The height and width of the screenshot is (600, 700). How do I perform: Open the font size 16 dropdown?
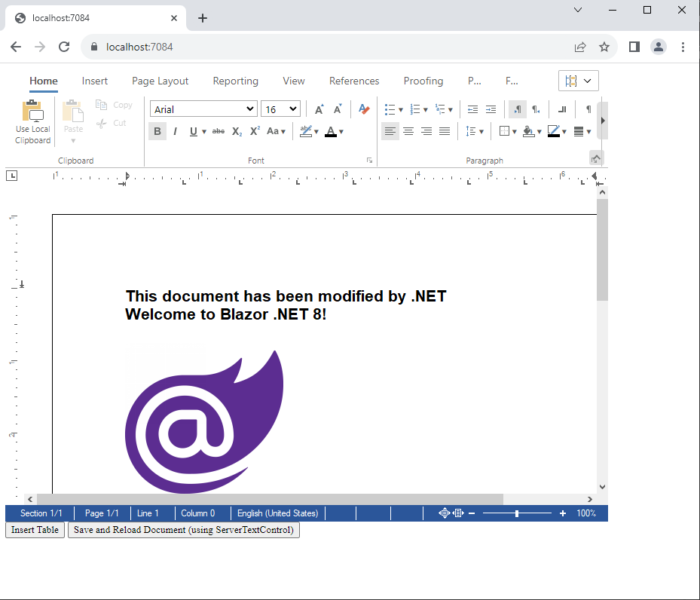tap(280, 109)
